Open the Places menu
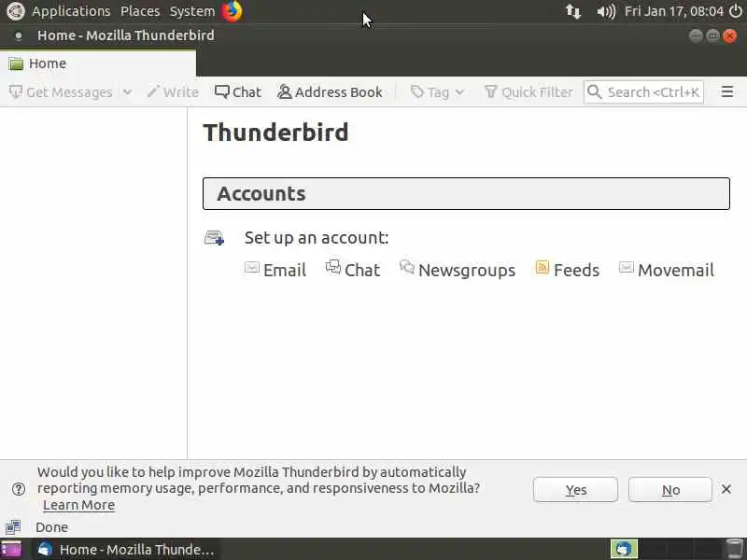 140,11
